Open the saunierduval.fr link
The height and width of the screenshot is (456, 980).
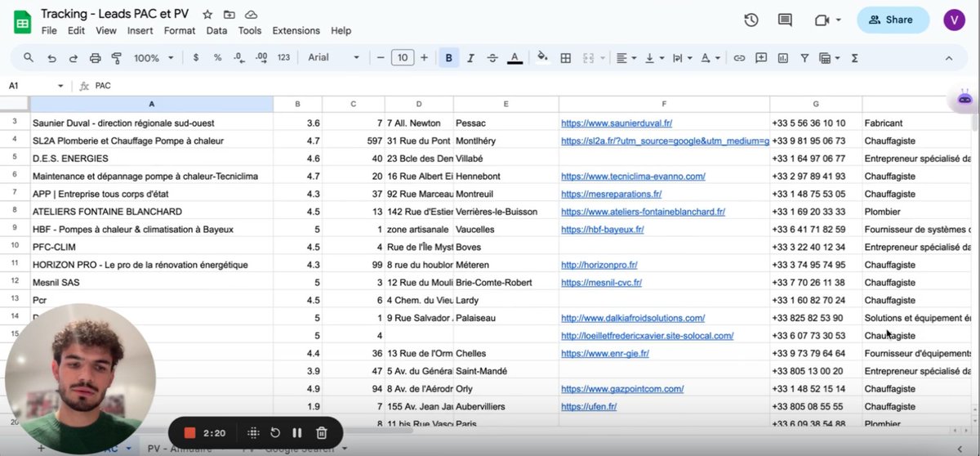point(617,123)
